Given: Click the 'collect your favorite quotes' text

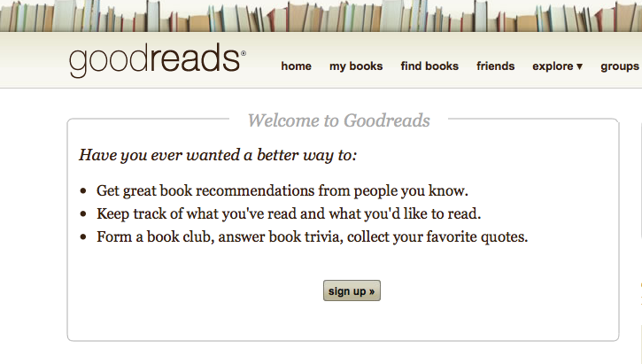Looking at the screenshot, I should coord(437,236).
